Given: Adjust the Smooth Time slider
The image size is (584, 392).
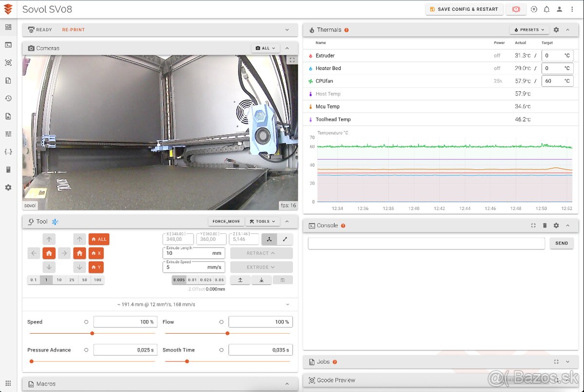Looking at the screenshot, I should 227,361.
